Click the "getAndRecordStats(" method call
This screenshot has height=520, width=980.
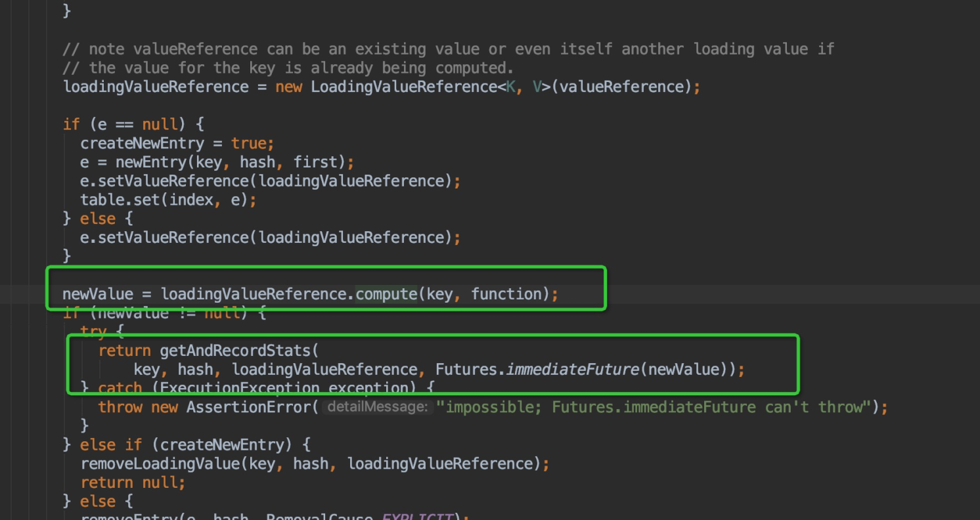[239, 351]
